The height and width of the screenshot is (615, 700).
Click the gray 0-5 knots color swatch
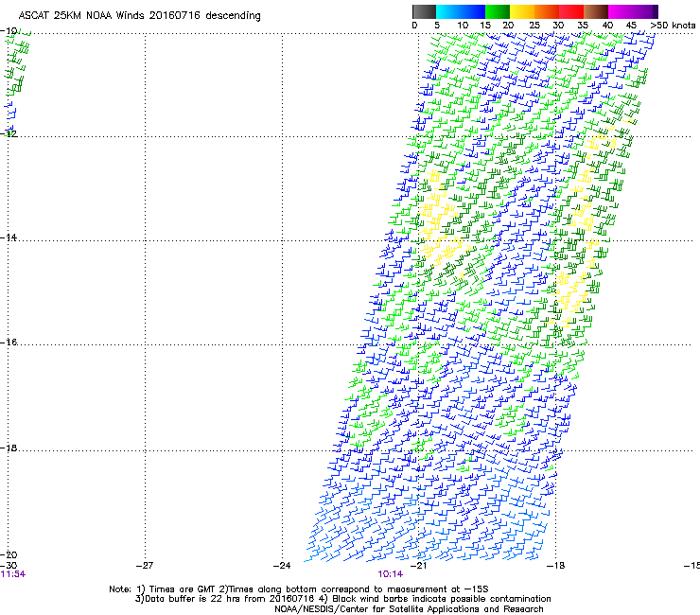coord(424,11)
